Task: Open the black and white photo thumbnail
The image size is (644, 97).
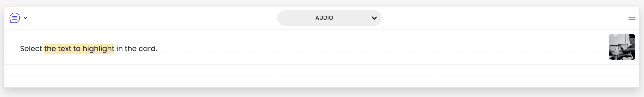Action: pos(622,47)
